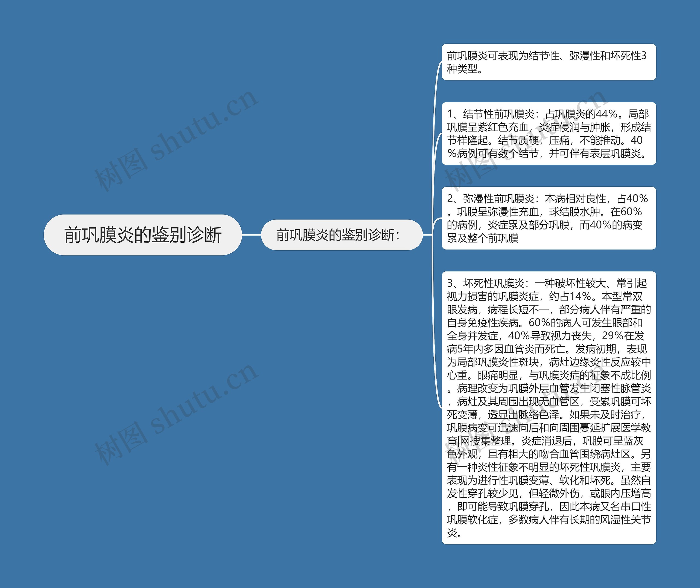Click the text 累及整个前巩膜 in the third node
Viewport: 700px width, 588px height.
point(483,238)
